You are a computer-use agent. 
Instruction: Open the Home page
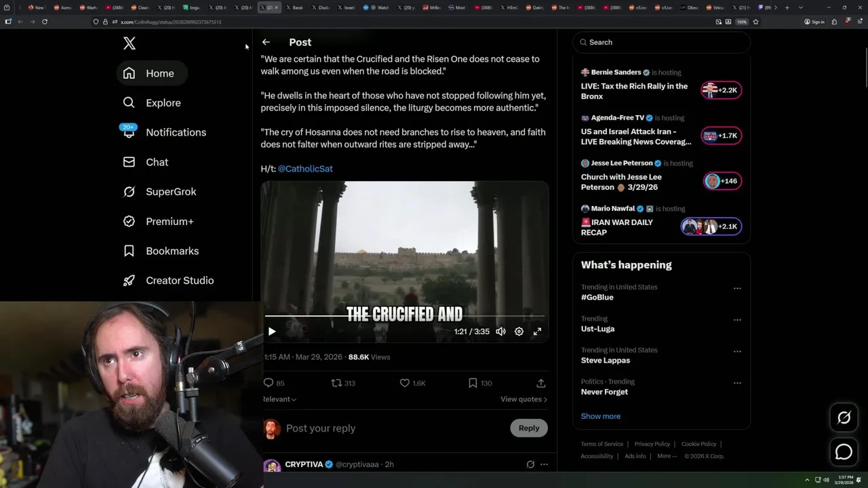click(x=151, y=73)
